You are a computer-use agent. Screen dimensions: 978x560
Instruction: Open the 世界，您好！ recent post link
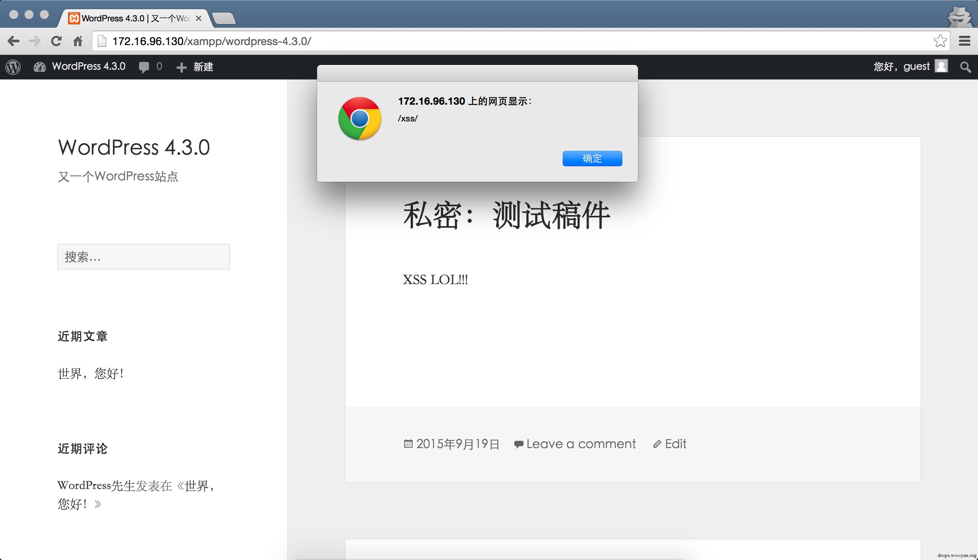coord(91,374)
